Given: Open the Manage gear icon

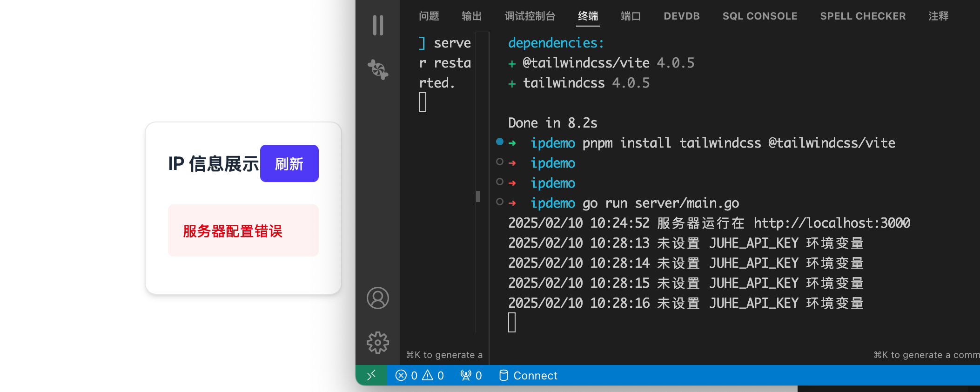Looking at the screenshot, I should click(x=378, y=343).
